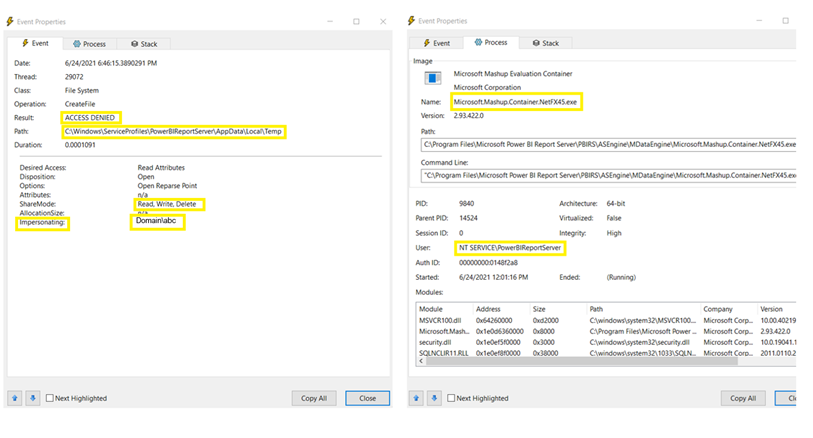Click the process Path text field

[x=608, y=145]
